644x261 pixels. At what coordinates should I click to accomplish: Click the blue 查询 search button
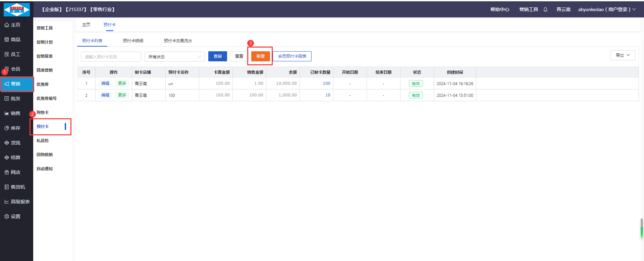[217, 56]
